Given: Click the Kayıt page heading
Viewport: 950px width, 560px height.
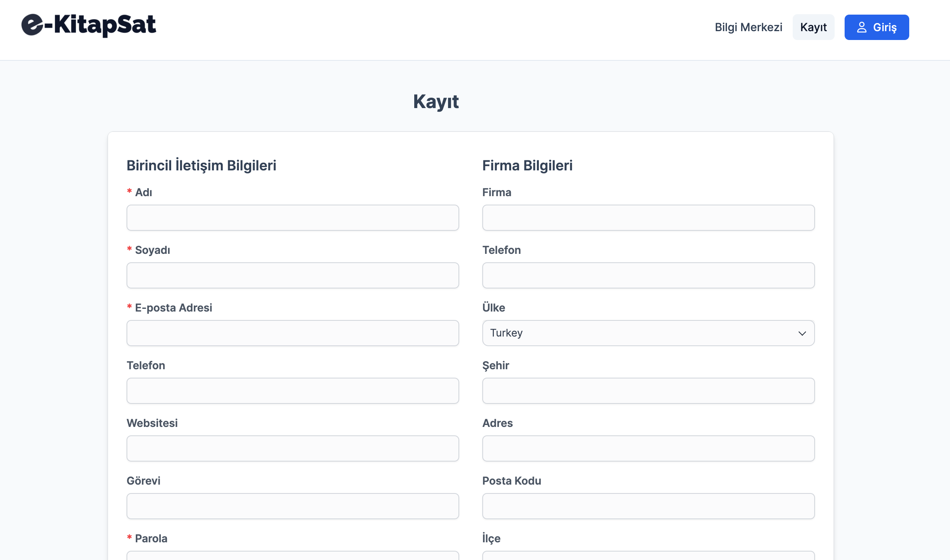Looking at the screenshot, I should [436, 102].
